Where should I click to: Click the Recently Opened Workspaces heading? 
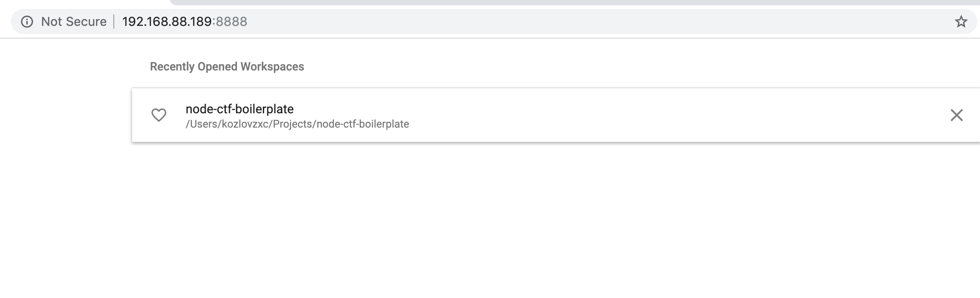pos(227,66)
